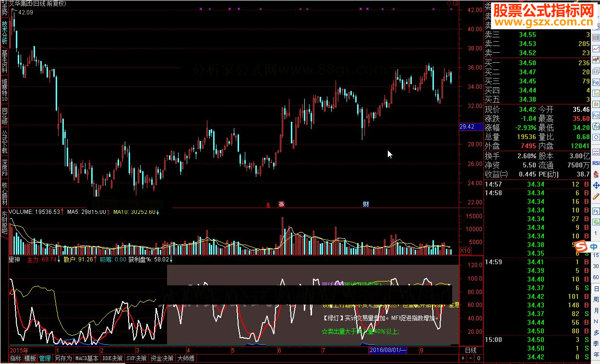
Task: Switch to 15-minute period
Action: (596, 255)
